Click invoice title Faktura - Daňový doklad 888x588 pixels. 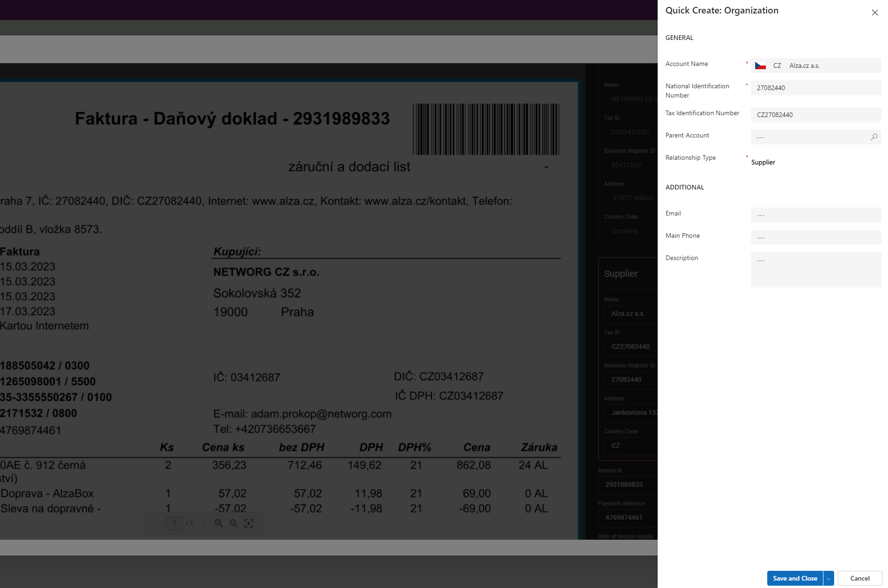pos(232,119)
